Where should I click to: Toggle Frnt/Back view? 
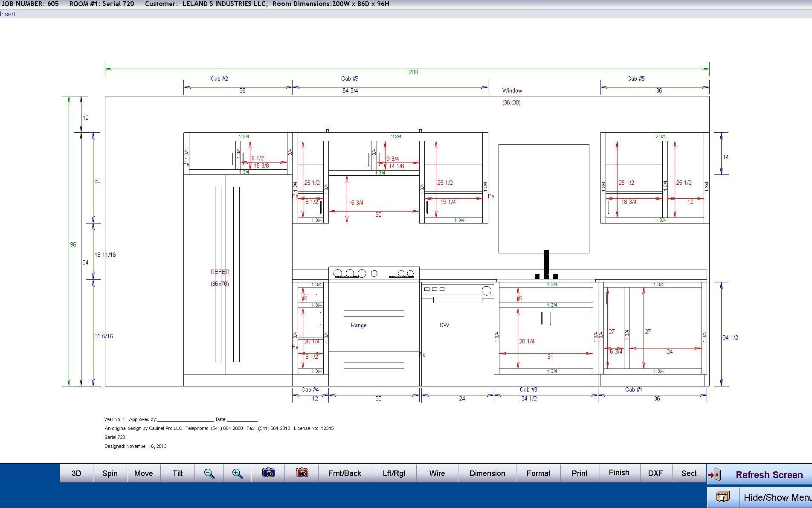[x=345, y=473]
